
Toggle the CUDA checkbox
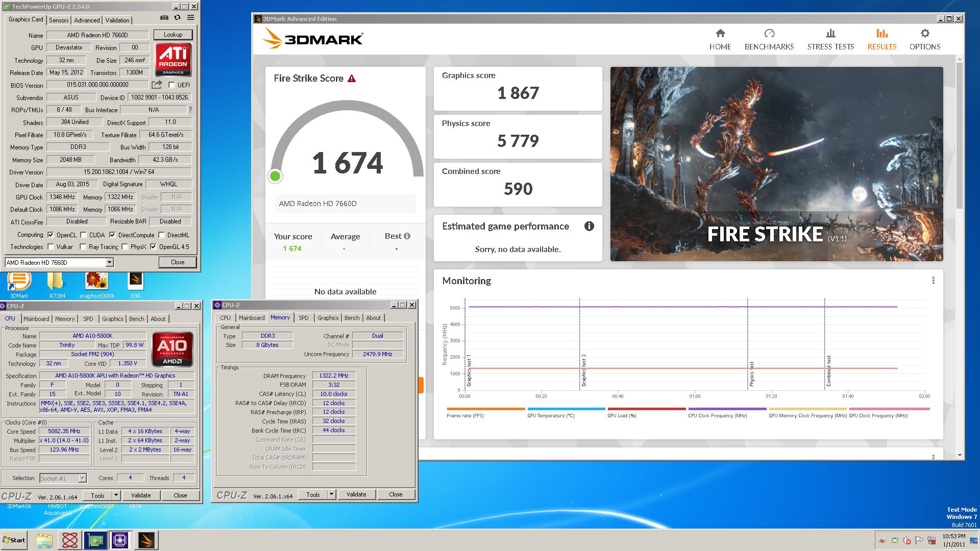click(83, 235)
